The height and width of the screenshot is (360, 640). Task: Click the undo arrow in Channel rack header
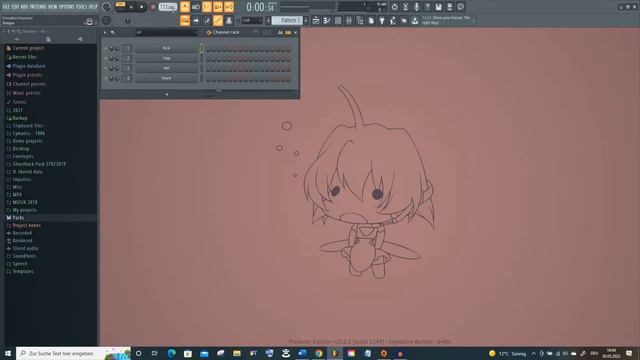[112, 32]
